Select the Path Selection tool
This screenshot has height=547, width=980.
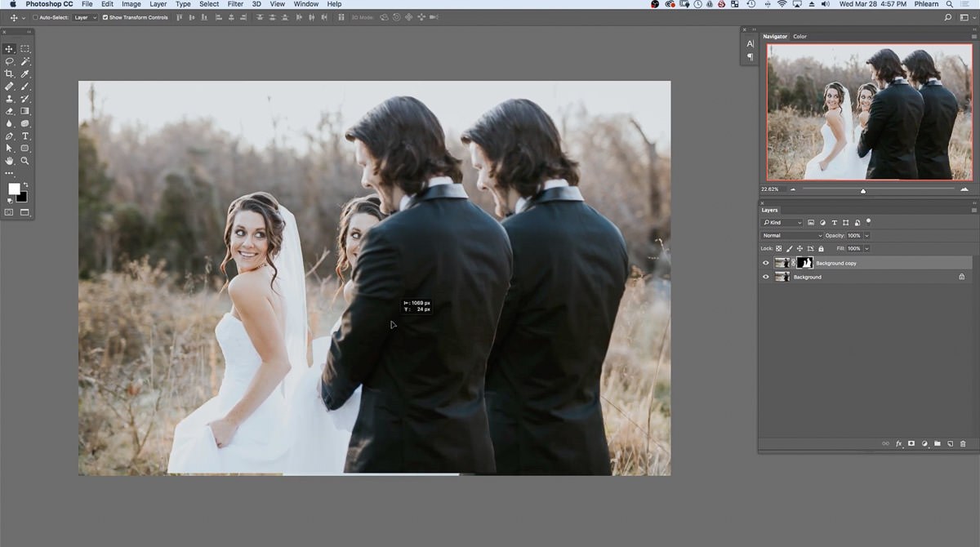(x=10, y=149)
